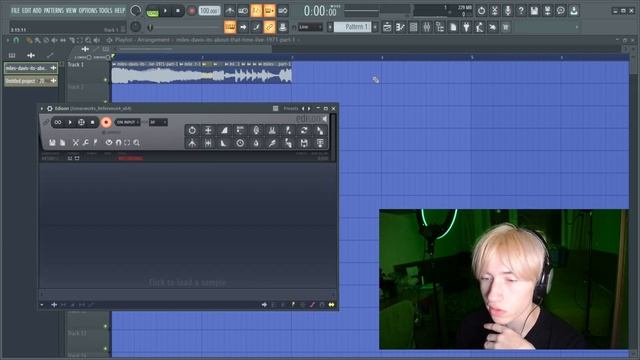The height and width of the screenshot is (360, 640).
Task: Click Edison stop button
Action: [x=93, y=122]
